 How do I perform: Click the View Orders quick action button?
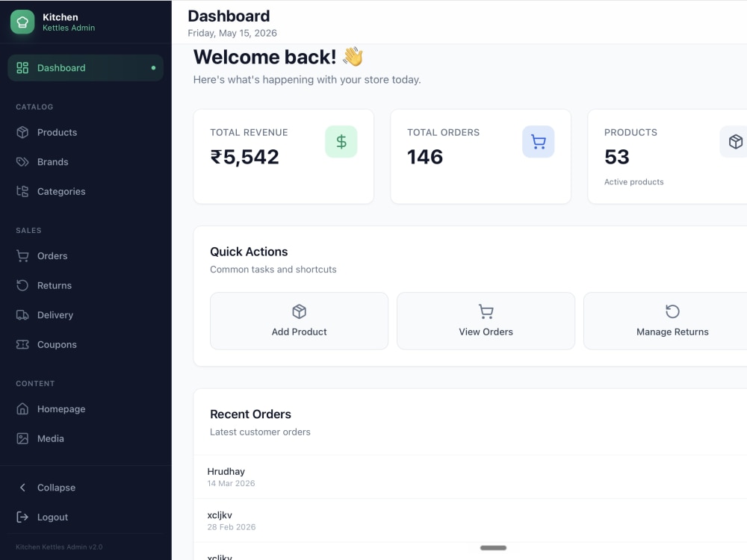[486, 321]
